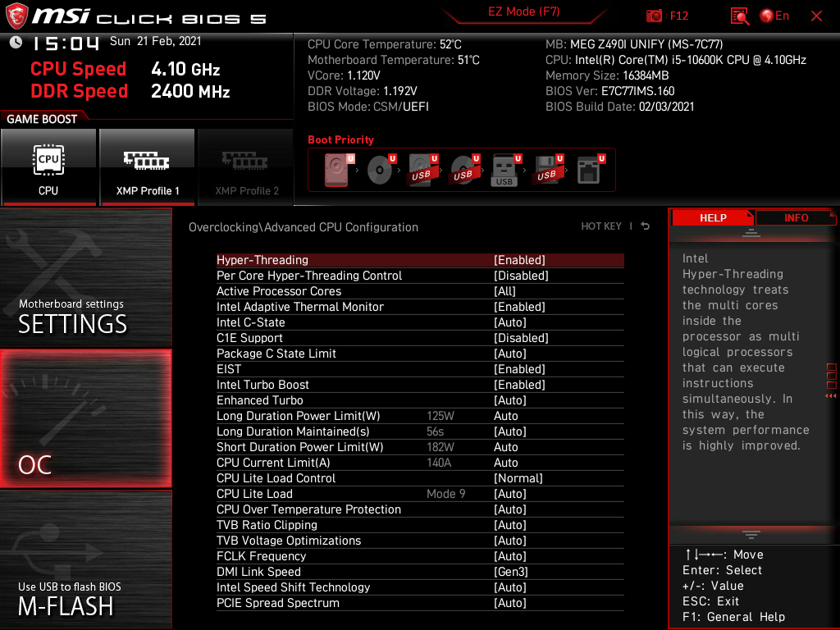Viewport: 840px width, 630px height.
Task: Click BIOS Ver: E7C77IMS.160 text
Action: click(609, 91)
